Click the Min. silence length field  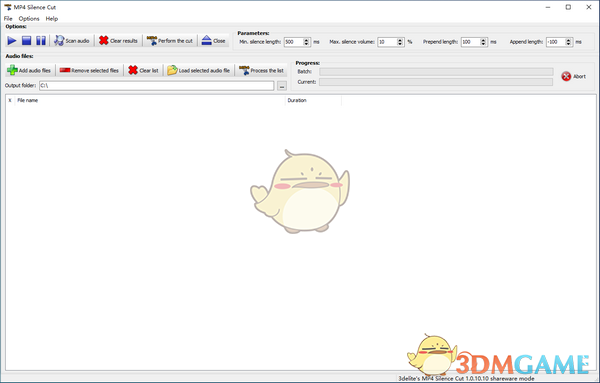click(293, 42)
